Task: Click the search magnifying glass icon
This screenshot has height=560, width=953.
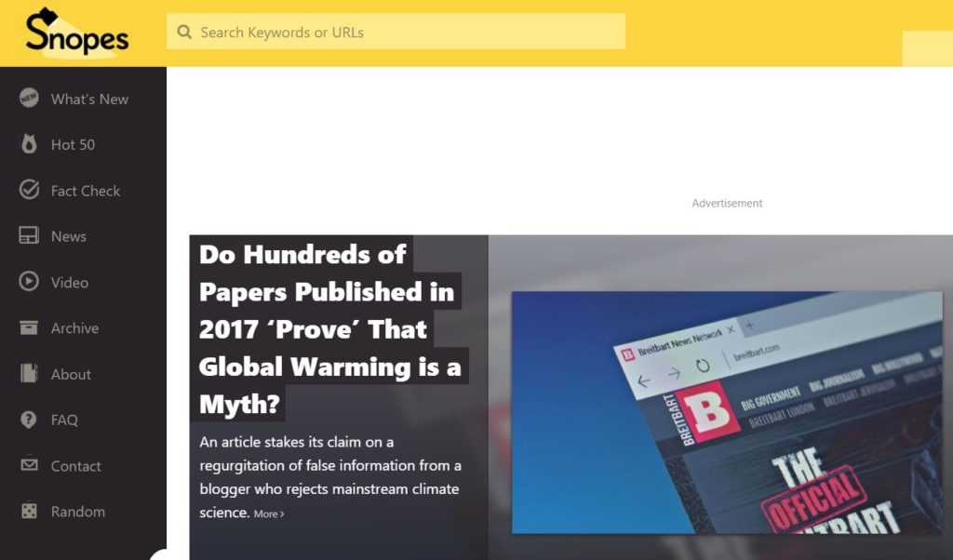Action: tap(184, 31)
